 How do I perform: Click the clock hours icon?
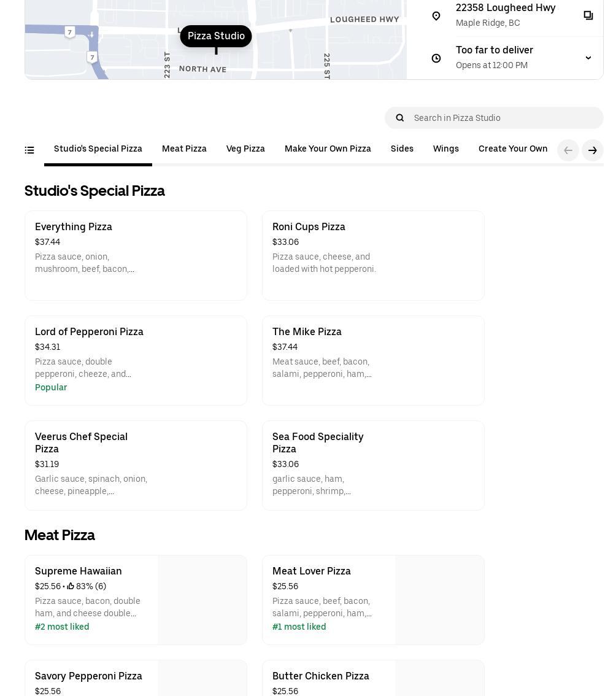(436, 58)
